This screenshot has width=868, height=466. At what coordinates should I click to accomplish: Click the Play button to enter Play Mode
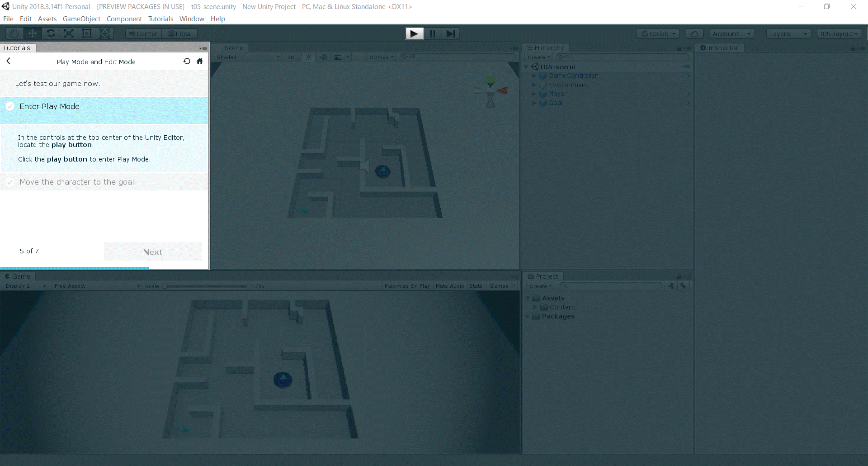415,33
